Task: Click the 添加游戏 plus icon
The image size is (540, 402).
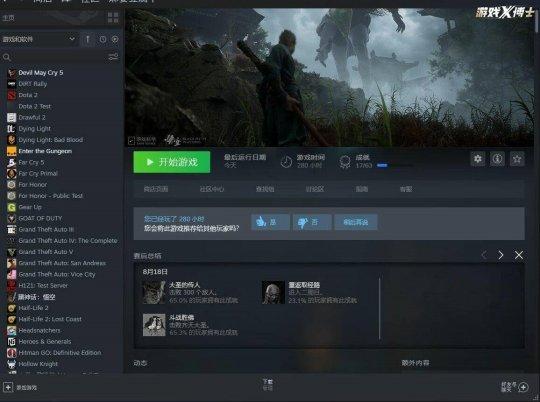Action: [8, 387]
